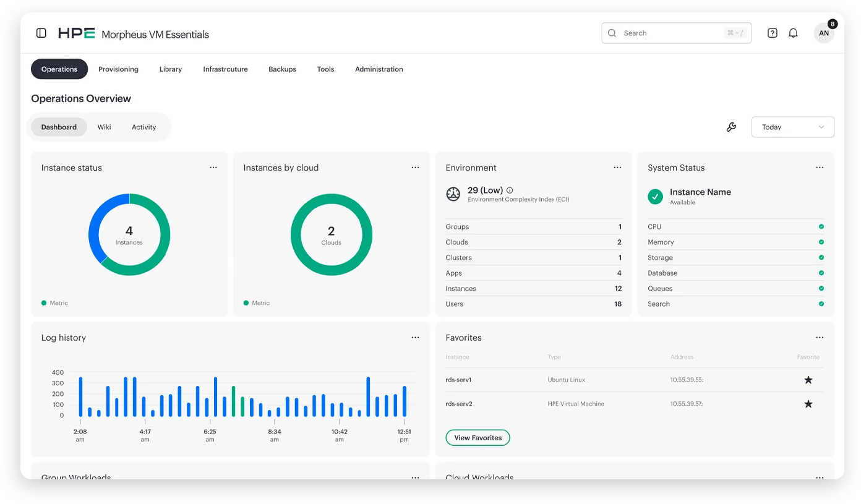Open Instance status card options menu
Screen dimensions: 861x504
213,168
